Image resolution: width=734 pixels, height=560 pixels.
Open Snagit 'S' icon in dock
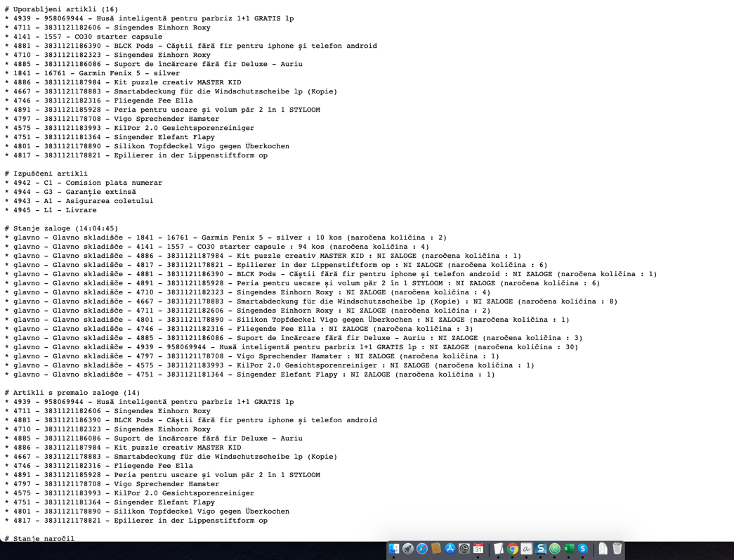pos(541,549)
